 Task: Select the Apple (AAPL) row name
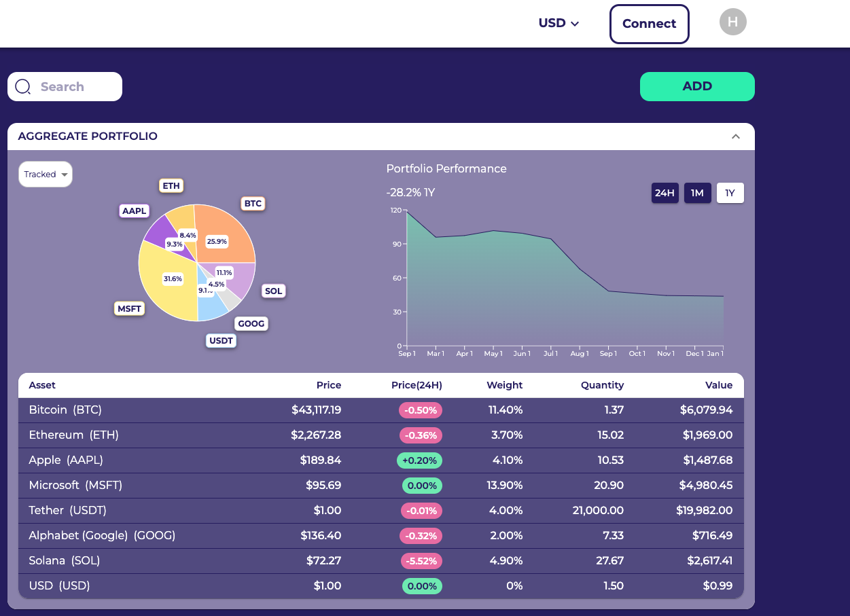66,460
